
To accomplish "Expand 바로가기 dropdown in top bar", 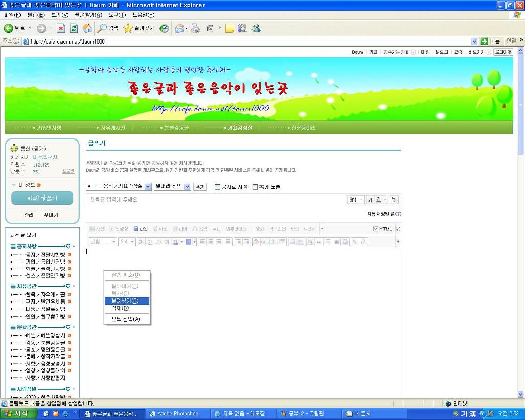I will 489,52.
